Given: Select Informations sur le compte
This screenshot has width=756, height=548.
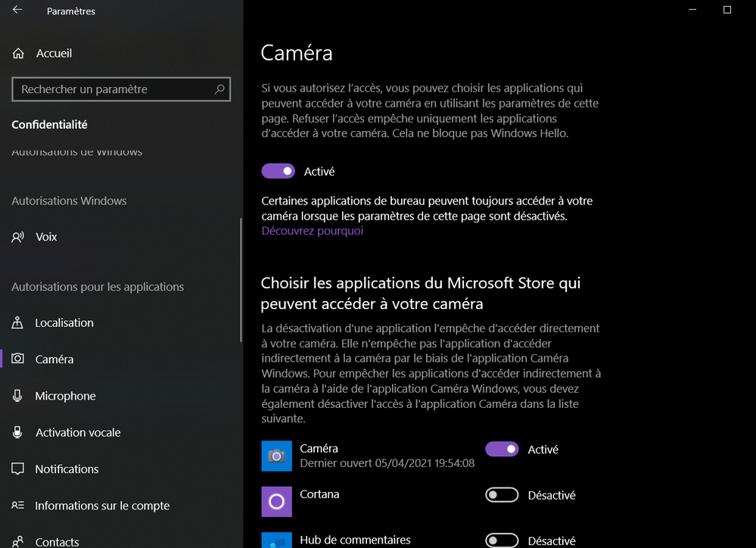Looking at the screenshot, I should (x=102, y=506).
